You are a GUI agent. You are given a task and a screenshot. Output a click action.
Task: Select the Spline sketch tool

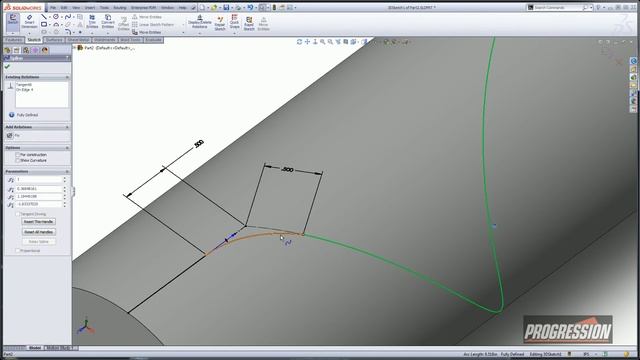(x=67, y=17)
